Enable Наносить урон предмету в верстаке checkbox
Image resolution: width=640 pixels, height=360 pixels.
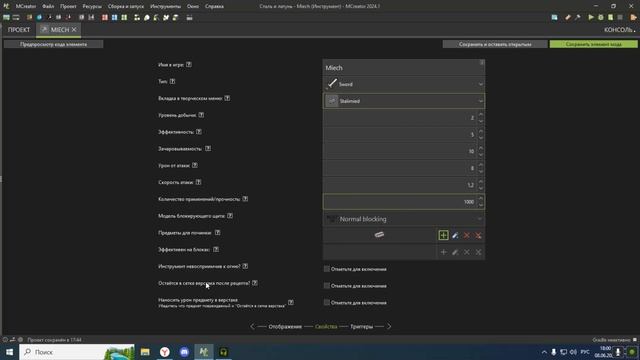click(327, 302)
